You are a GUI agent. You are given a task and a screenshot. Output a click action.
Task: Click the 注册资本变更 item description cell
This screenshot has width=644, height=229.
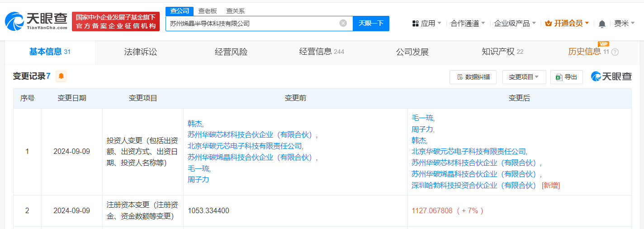pos(142,210)
